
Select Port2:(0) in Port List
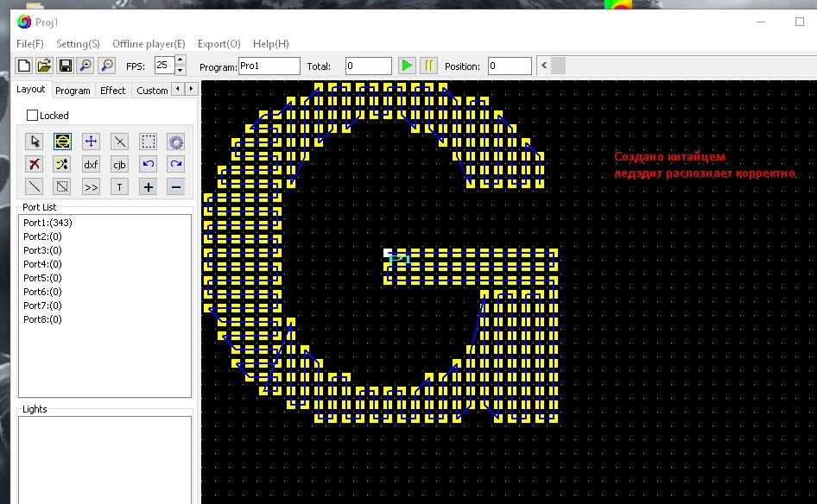pyautogui.click(x=42, y=236)
